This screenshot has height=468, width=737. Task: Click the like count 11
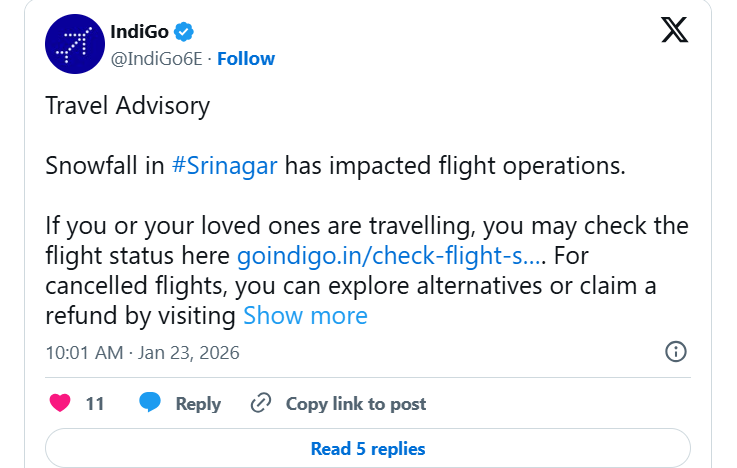coord(95,404)
